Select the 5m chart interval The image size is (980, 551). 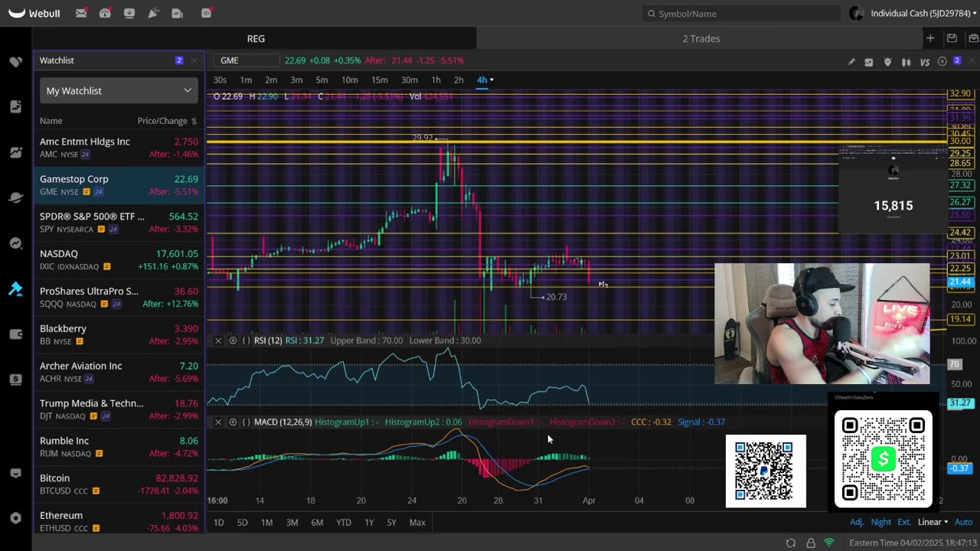pyautogui.click(x=322, y=80)
